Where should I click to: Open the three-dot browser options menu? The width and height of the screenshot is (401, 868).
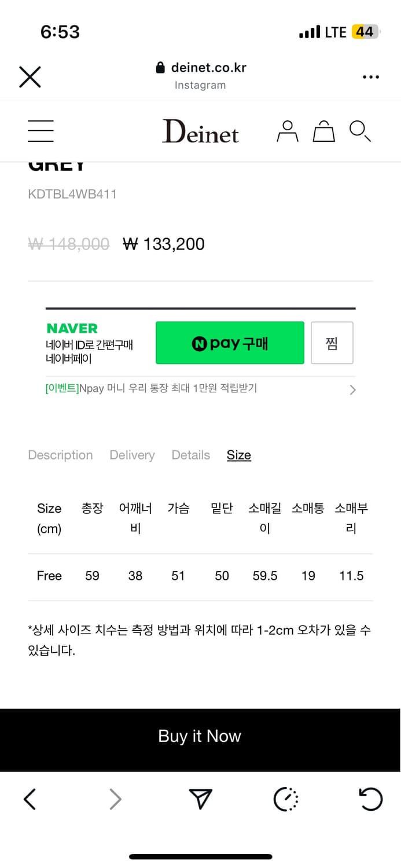pos(370,76)
